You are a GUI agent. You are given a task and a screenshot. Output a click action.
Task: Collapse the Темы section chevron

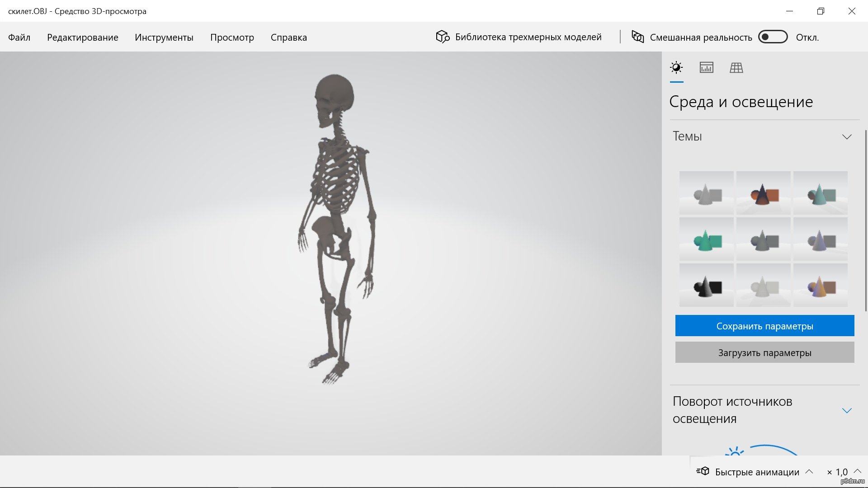(847, 136)
